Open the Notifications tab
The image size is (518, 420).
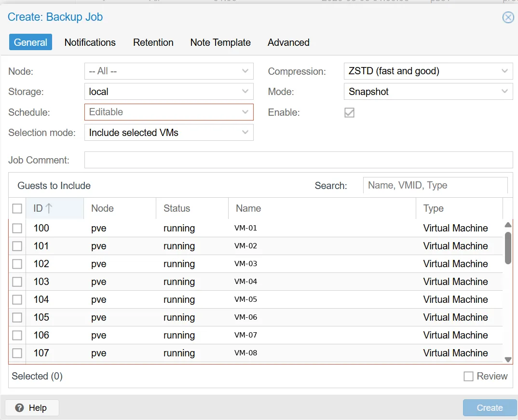coord(90,42)
